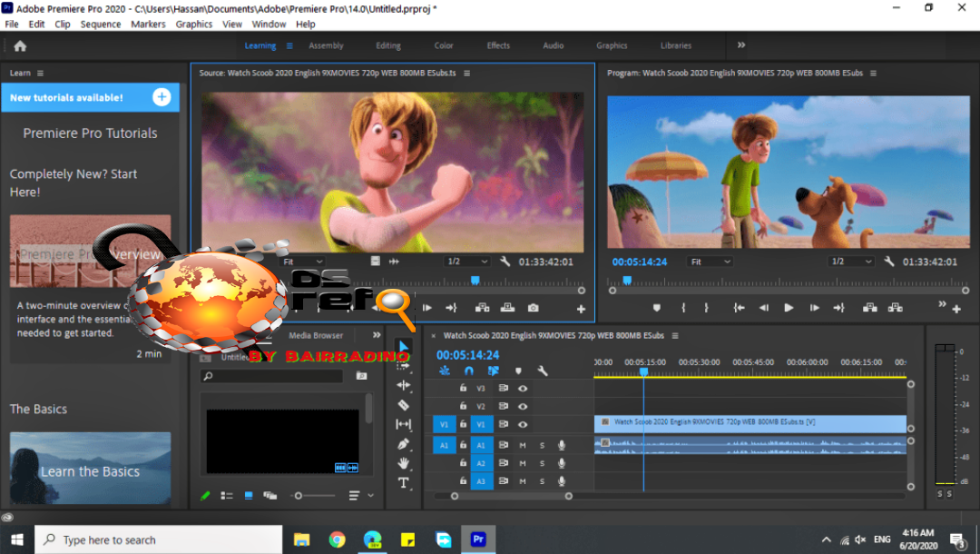Viewport: 980px width, 554px height.
Task: Toggle Snap in the timeline
Action: click(x=469, y=371)
